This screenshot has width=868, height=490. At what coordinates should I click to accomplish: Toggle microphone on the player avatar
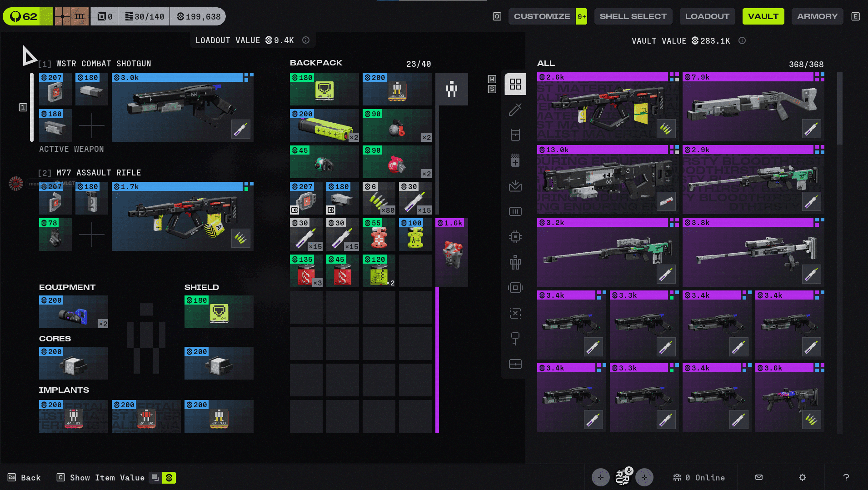click(629, 471)
